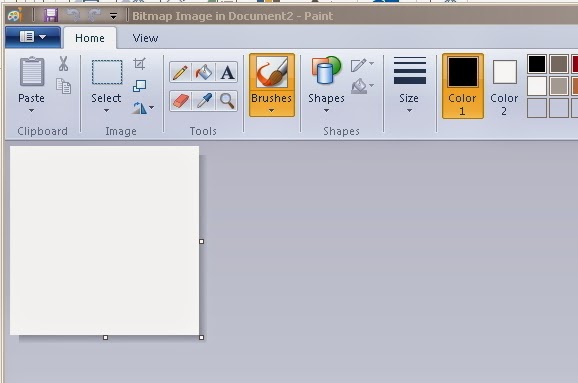Switch to the Home ribbon tab

[90, 38]
